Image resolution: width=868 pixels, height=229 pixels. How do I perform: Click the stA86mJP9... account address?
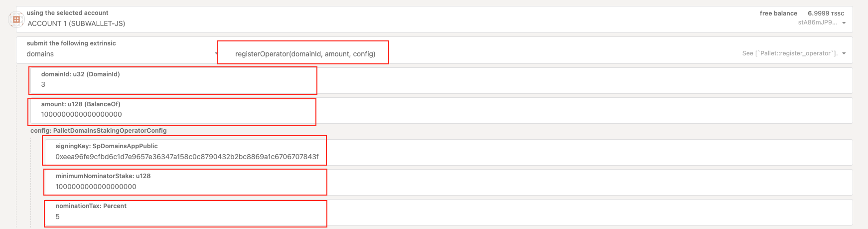click(817, 22)
